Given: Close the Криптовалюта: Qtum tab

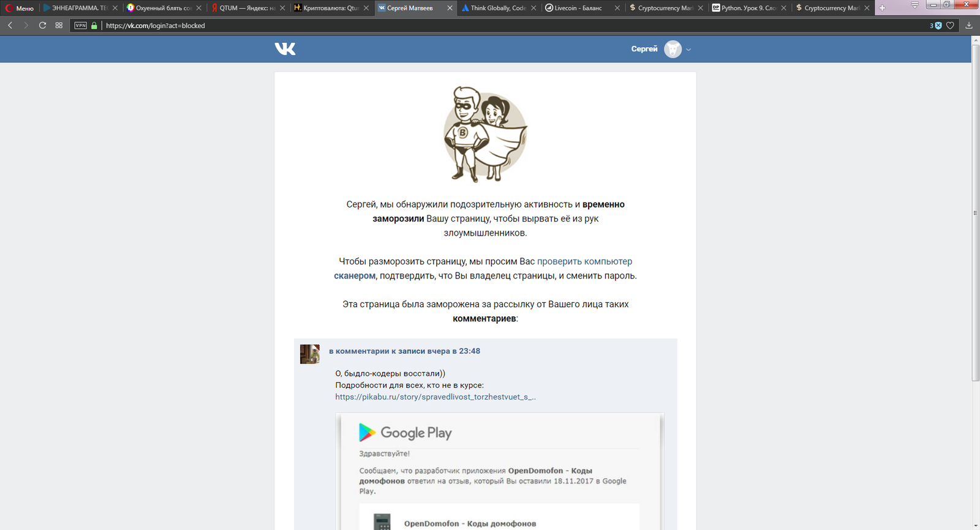Looking at the screenshot, I should pos(366,8).
